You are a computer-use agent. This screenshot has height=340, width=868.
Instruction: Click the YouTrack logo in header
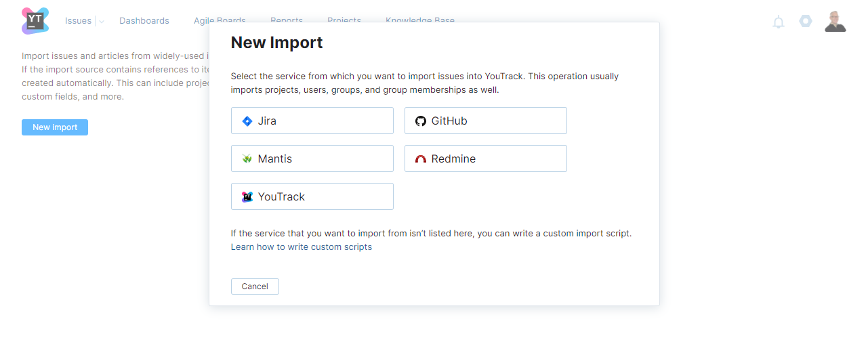pyautogui.click(x=35, y=20)
